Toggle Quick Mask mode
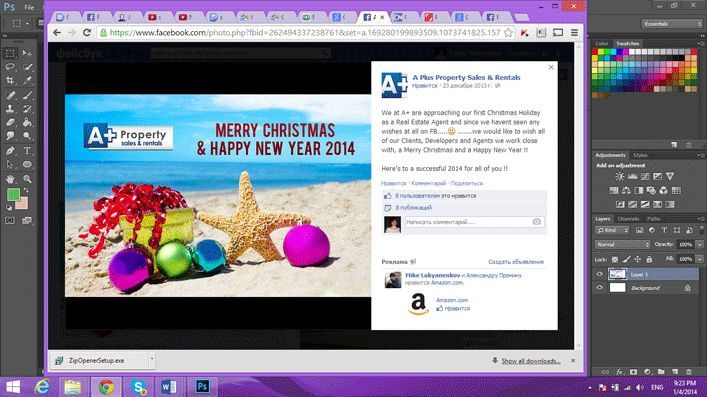 pos(10,221)
